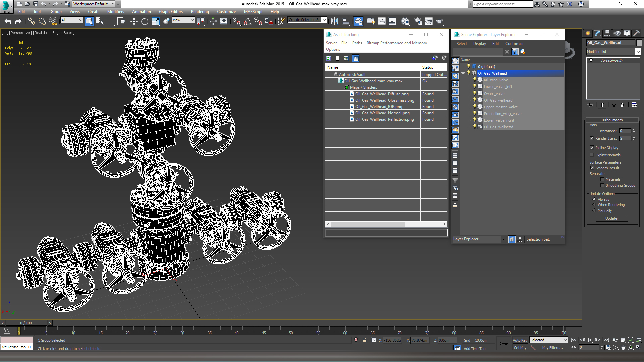Select the Select and Scale tool
This screenshot has height=362, width=644.
156,21
